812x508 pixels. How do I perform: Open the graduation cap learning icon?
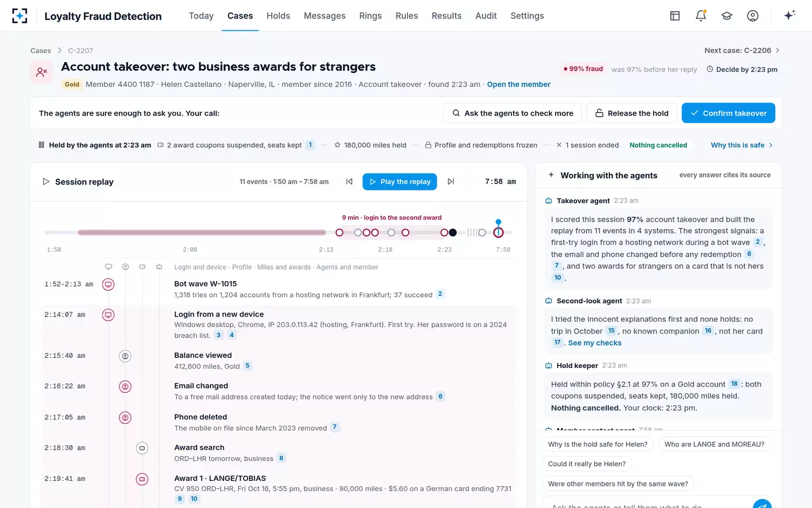[727, 16]
